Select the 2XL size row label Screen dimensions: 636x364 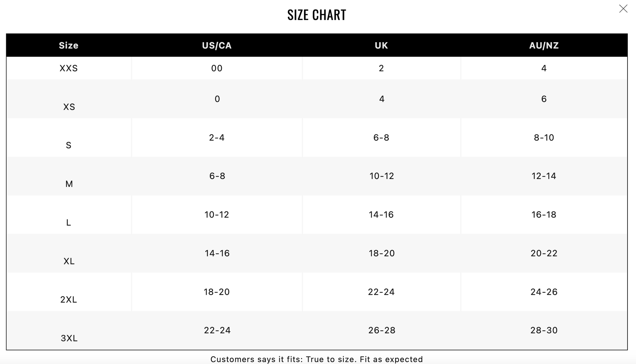coord(69,300)
